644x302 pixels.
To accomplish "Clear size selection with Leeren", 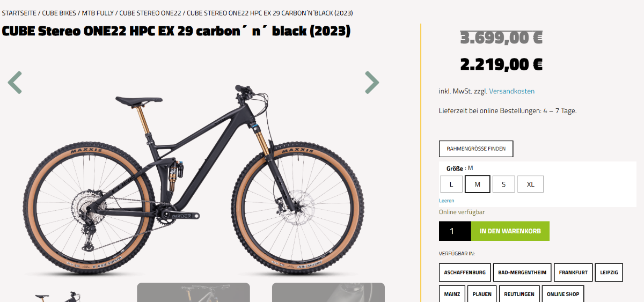I will pos(447,201).
